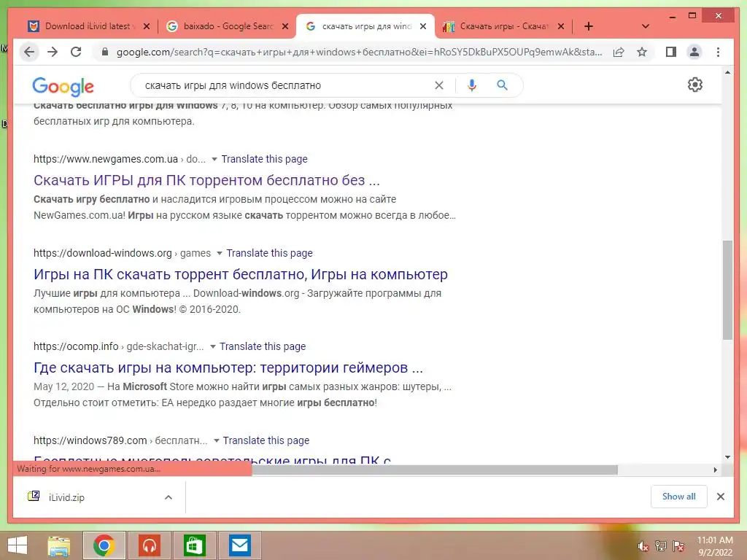
Task: Open the Mail app from taskbar
Action: [x=239, y=545]
